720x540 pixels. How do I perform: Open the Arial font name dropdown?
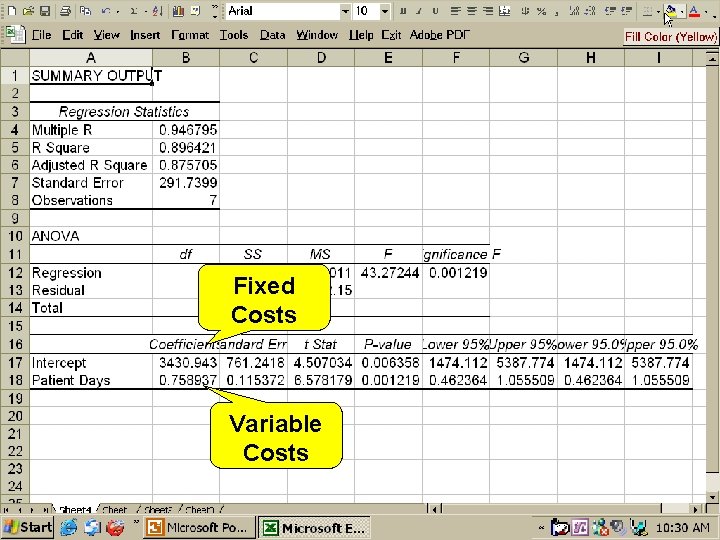click(x=345, y=11)
